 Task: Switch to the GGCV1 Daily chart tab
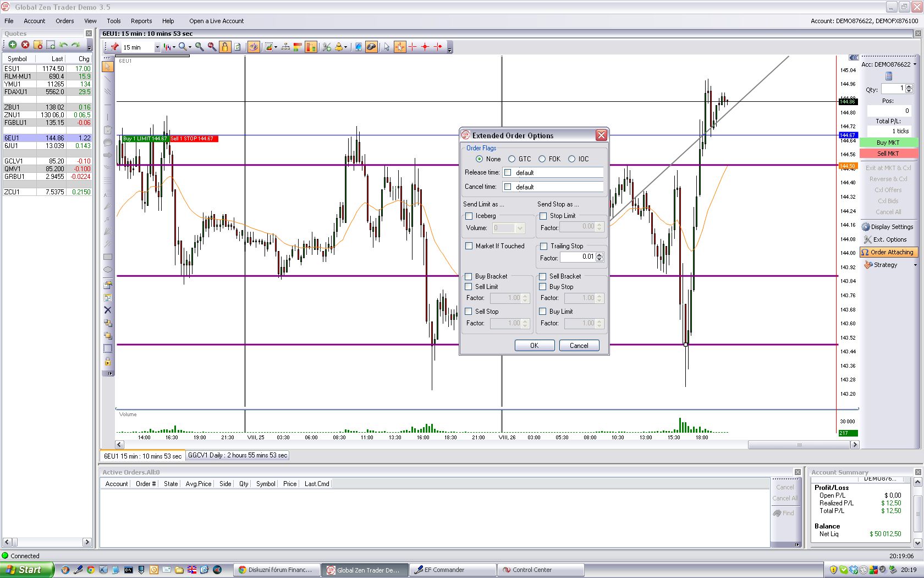(238, 455)
